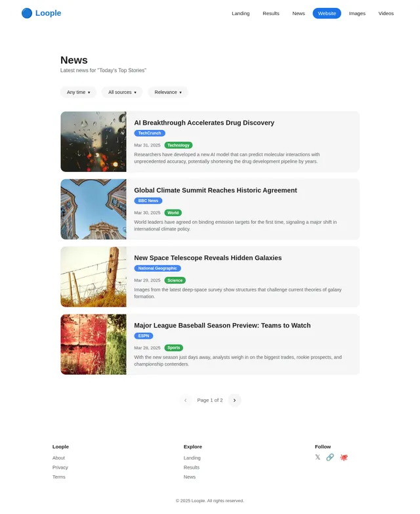The image size is (420, 514).
Task: Open New Space Telescope Reveals Hidden Galaxies
Action: coord(208,257)
